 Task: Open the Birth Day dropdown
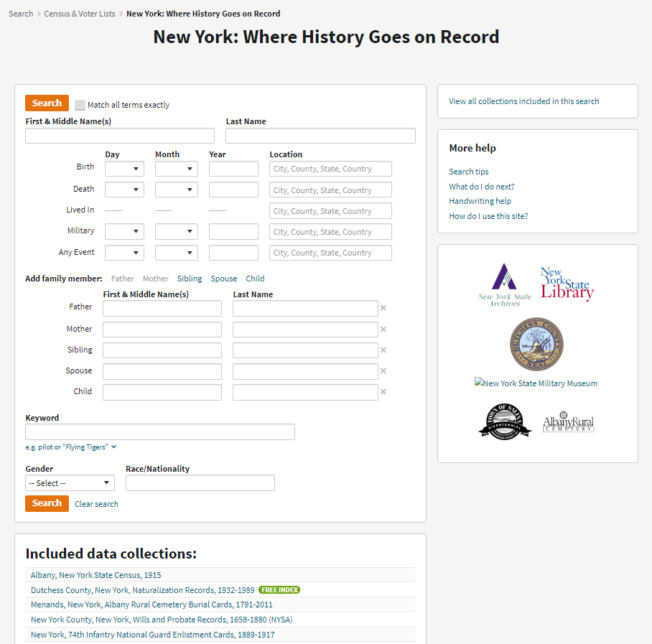[x=124, y=169]
